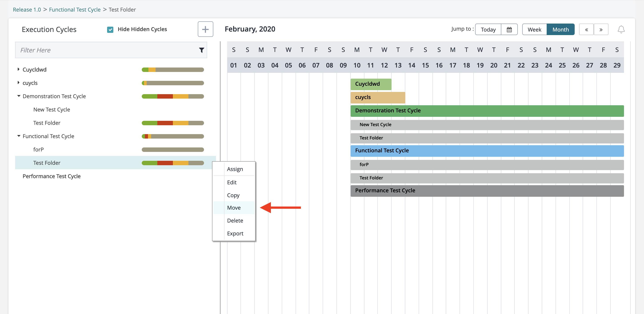Open the filter funnel icon

click(x=201, y=50)
